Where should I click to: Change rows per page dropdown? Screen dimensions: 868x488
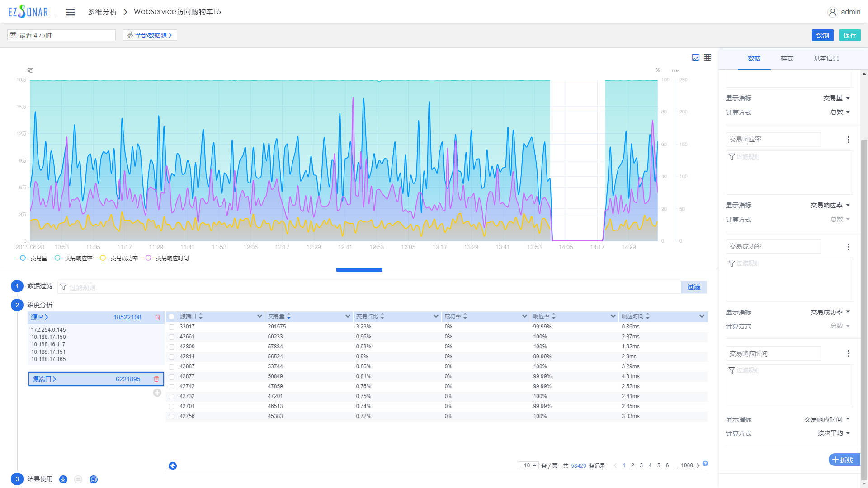(529, 465)
